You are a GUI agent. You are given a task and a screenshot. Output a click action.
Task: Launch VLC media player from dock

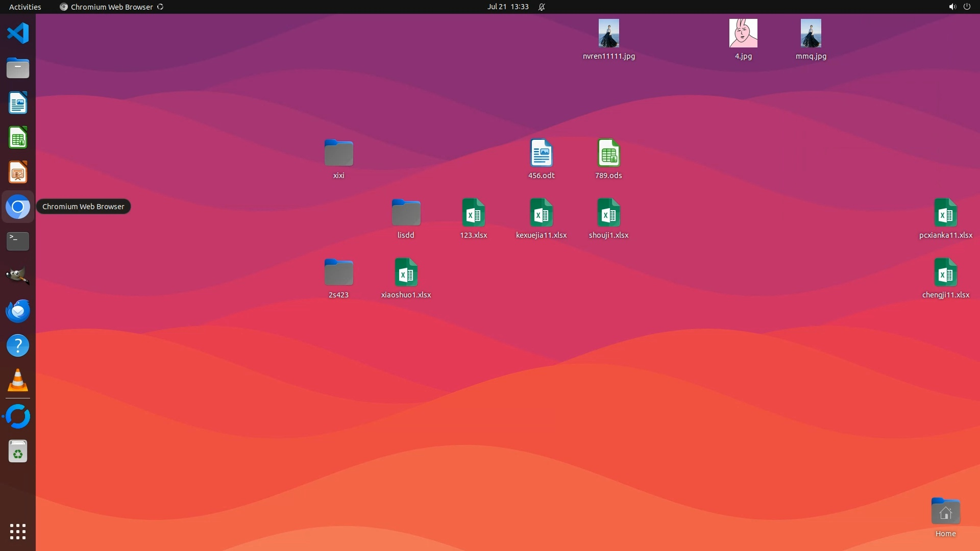tap(18, 380)
